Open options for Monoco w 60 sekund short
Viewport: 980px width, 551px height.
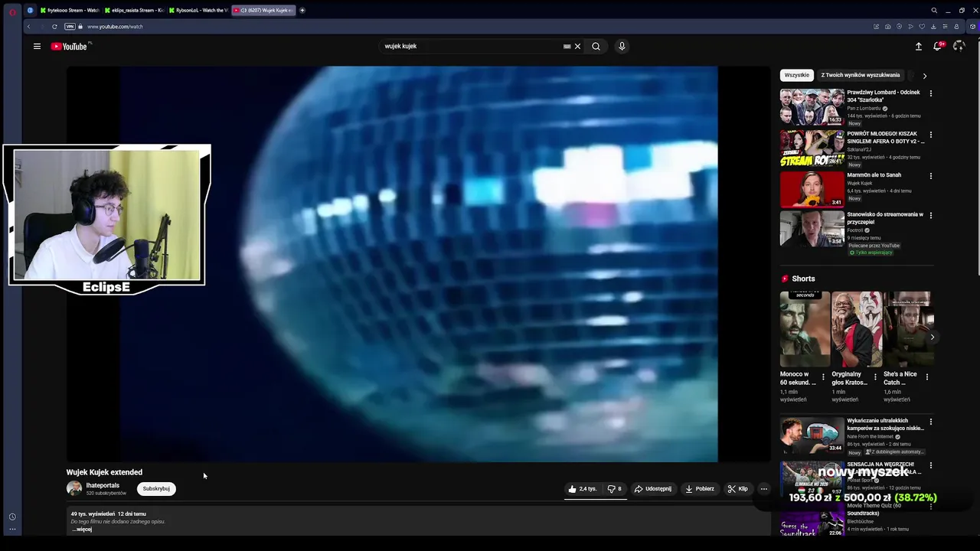[823, 377]
